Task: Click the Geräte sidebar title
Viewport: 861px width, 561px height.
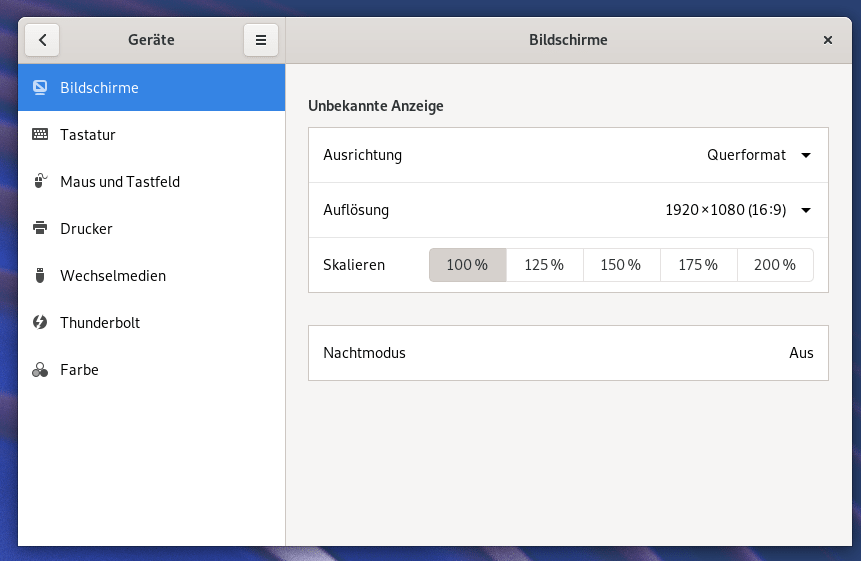Action: click(x=152, y=40)
